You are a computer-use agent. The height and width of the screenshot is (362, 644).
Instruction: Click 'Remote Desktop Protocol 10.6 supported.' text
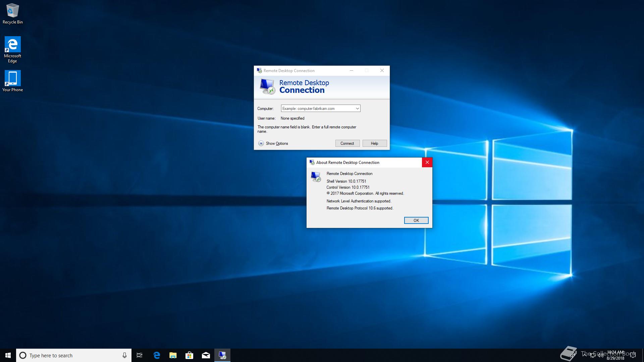tap(360, 208)
